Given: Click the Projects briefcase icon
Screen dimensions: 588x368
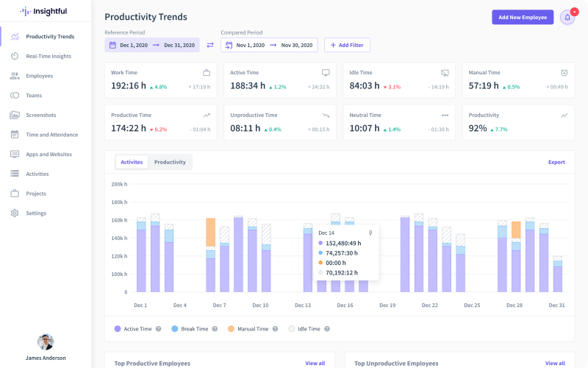Looking at the screenshot, I should pyautogui.click(x=15, y=194).
